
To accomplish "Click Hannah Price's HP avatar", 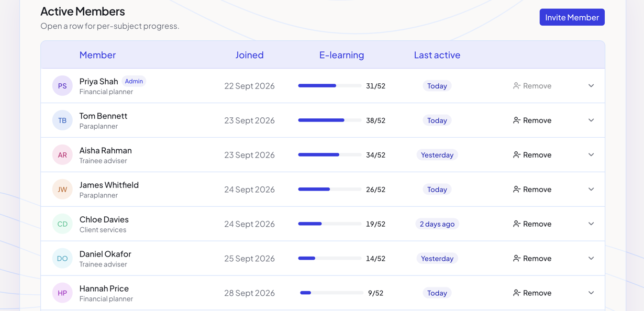I will [62, 293].
